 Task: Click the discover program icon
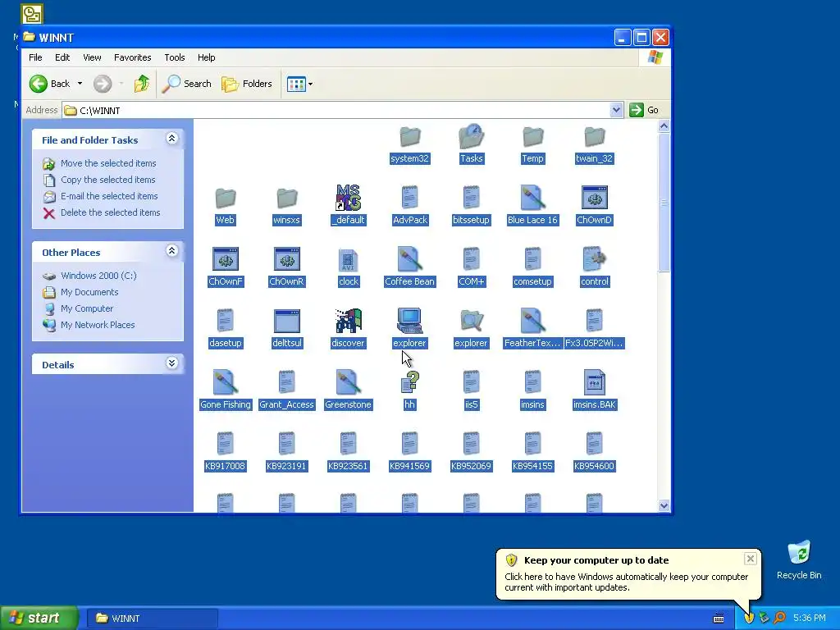click(348, 321)
